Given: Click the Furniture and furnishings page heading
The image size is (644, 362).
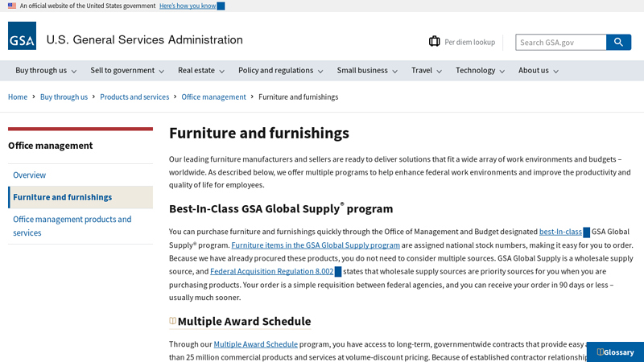Looking at the screenshot, I should tap(259, 133).
